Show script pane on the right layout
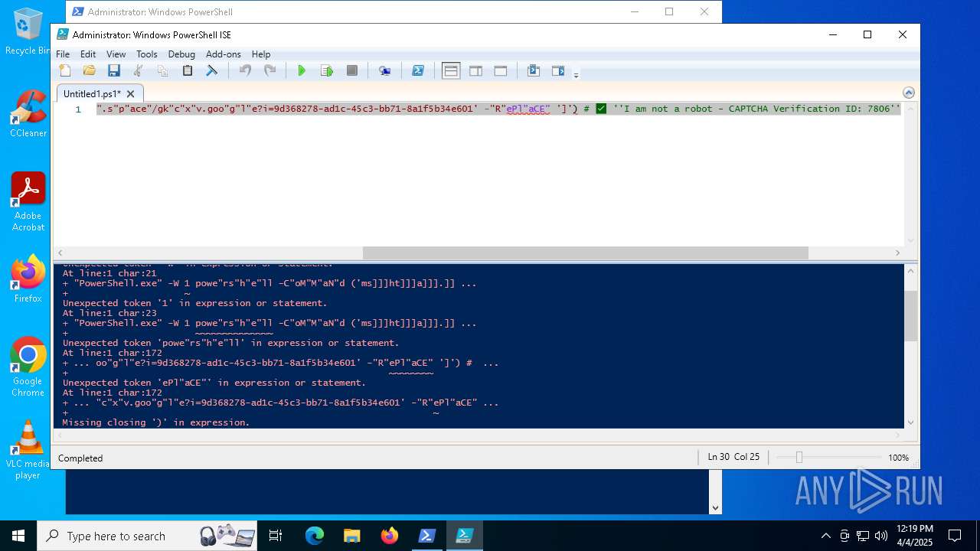 coord(475,70)
